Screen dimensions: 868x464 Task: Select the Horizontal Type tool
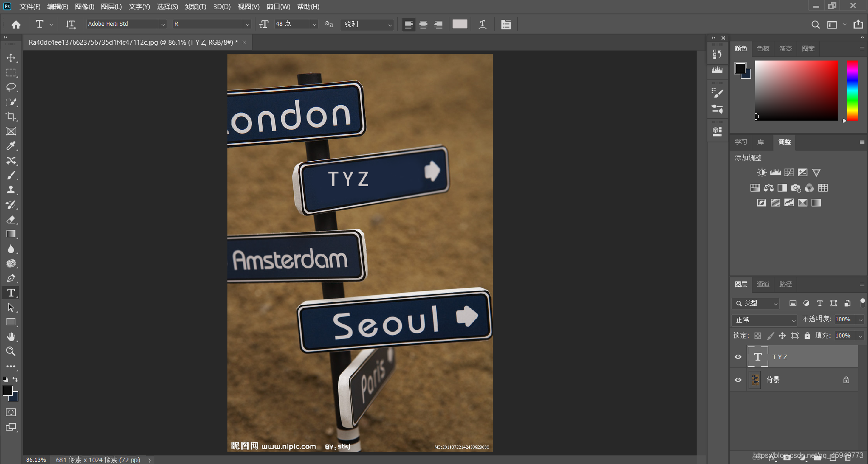tap(11, 293)
